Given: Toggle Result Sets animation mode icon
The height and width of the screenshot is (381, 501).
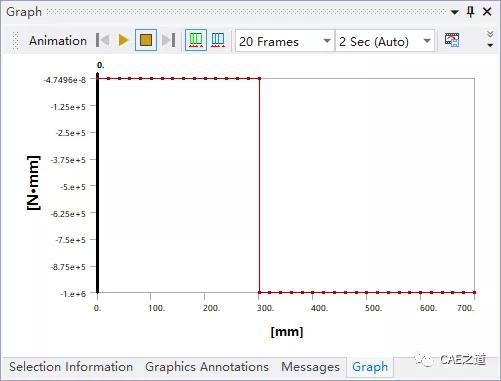Looking at the screenshot, I should pos(218,40).
